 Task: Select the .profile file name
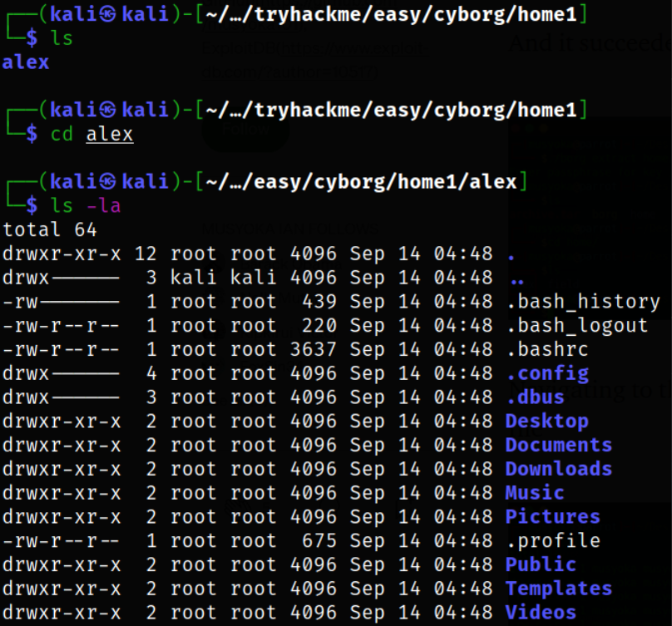(x=553, y=541)
